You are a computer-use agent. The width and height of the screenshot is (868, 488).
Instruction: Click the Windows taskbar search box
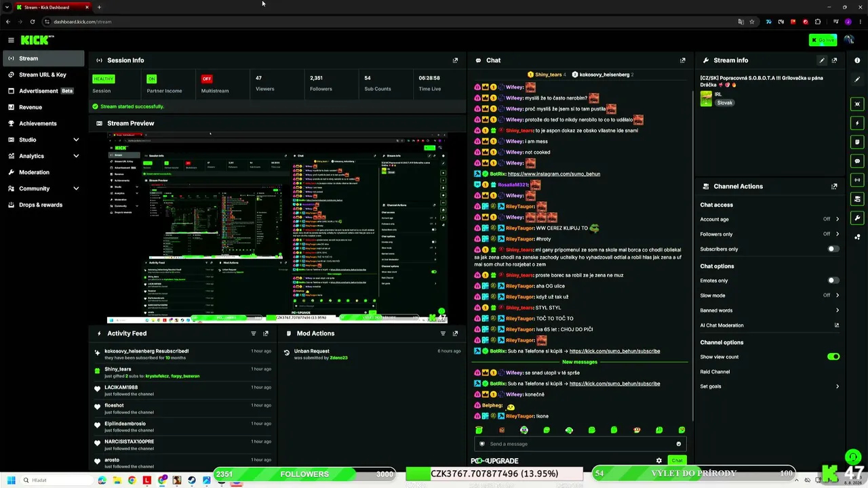tap(58, 481)
